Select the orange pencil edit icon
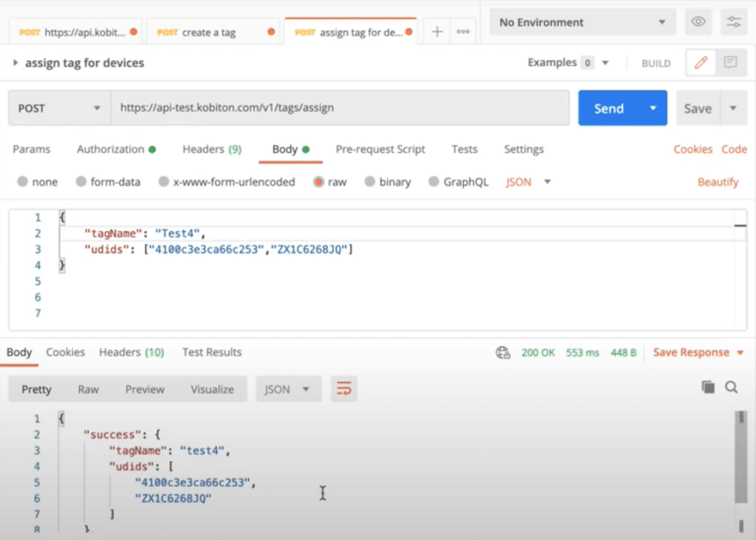Screen dimensions: 756x540 point(700,63)
